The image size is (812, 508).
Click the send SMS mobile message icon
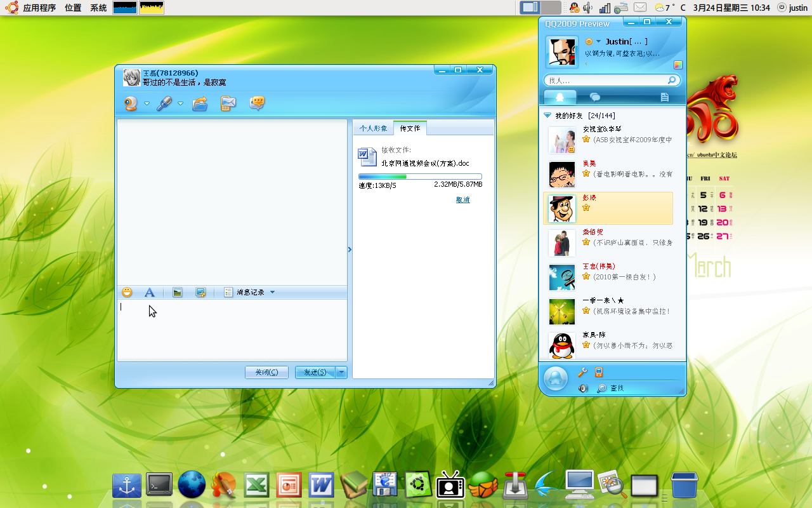coord(228,104)
